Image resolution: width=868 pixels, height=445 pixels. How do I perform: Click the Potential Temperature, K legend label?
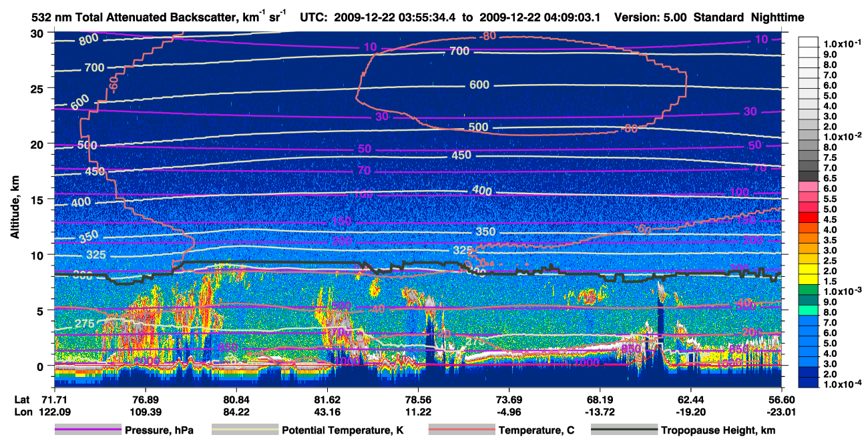coord(343,430)
